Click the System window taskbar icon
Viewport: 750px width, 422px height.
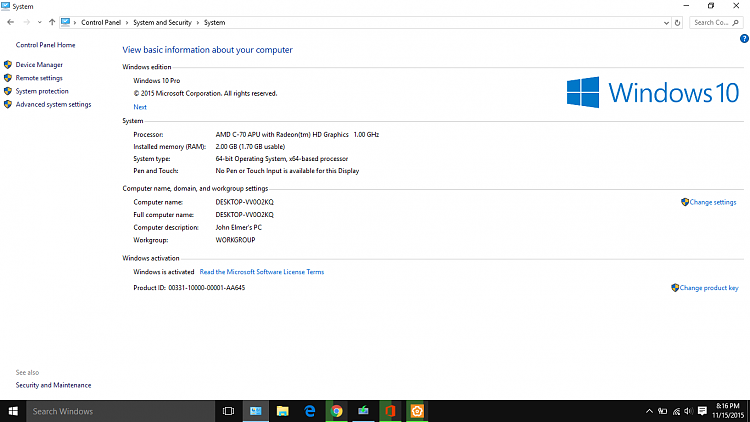coord(255,411)
